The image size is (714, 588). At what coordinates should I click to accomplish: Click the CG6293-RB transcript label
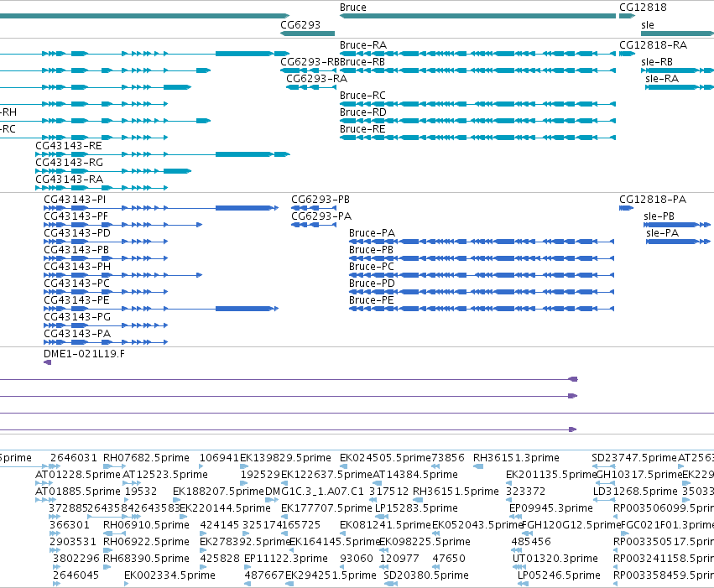pyautogui.click(x=310, y=62)
